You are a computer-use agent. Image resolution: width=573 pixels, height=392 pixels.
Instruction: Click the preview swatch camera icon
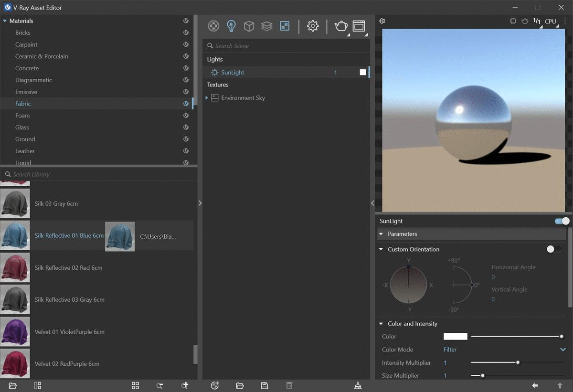[382, 21]
